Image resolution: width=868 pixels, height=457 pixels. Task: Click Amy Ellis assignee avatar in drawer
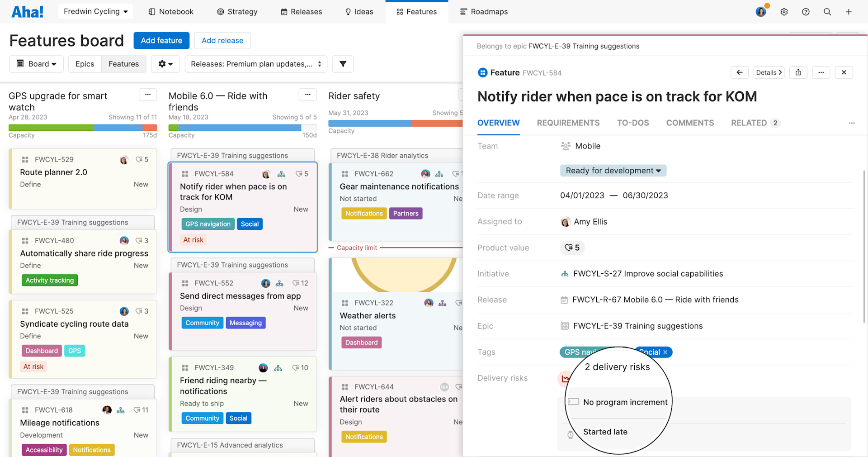point(565,222)
